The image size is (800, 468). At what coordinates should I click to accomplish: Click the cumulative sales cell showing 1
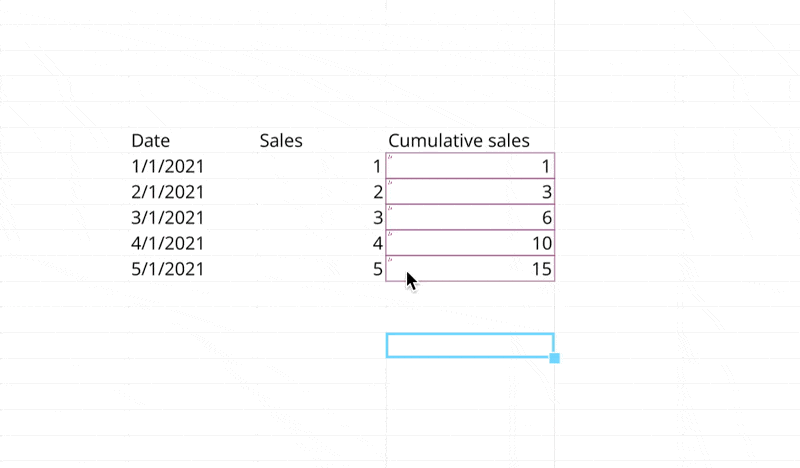click(470, 166)
